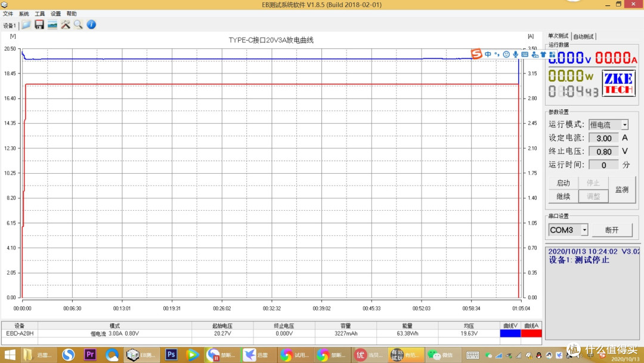Screen dimensions: 644x363
Task: Click the blue 曲线V color swatch
Action: pos(510,333)
